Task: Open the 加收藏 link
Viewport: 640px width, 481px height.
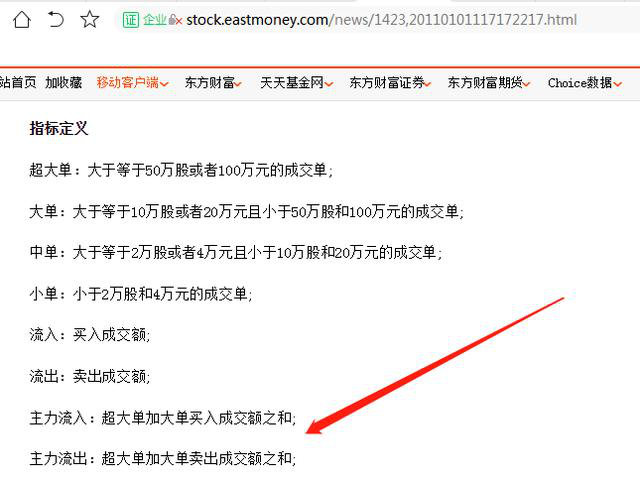Action: (x=64, y=82)
